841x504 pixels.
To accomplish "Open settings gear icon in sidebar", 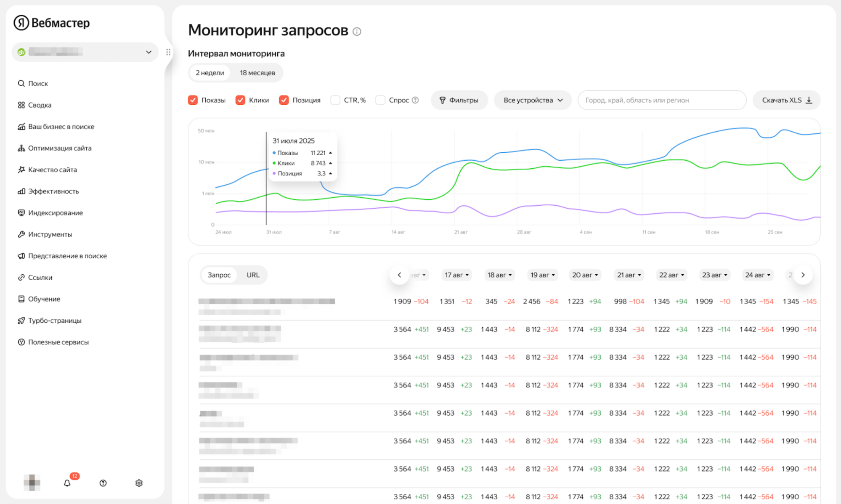I will coord(139,483).
